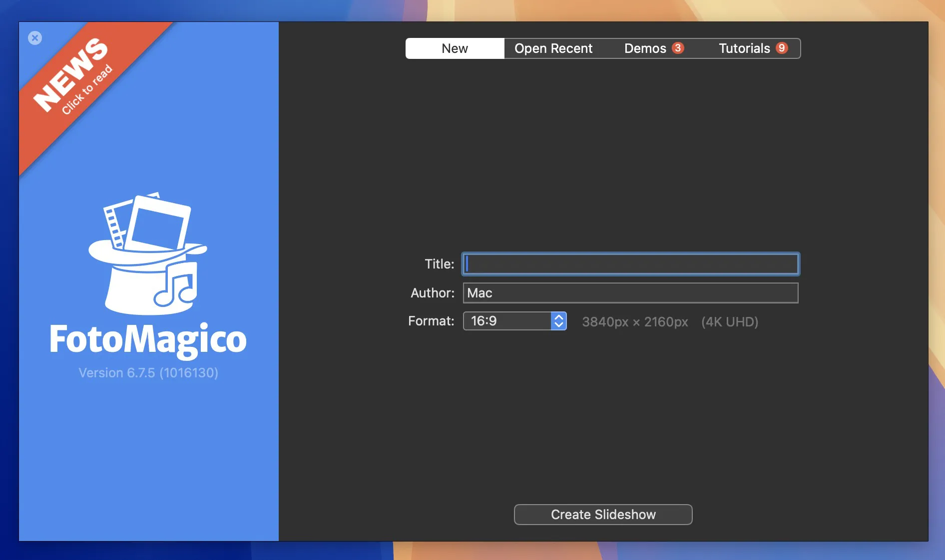Open the Format 16:9 dropdown
Image resolution: width=945 pixels, height=560 pixels.
click(514, 321)
